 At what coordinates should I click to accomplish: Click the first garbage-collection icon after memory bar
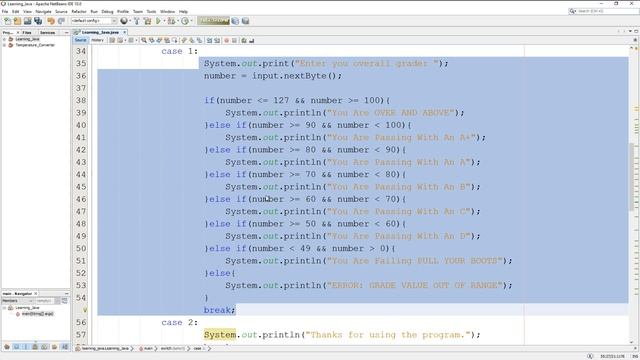click(x=235, y=21)
